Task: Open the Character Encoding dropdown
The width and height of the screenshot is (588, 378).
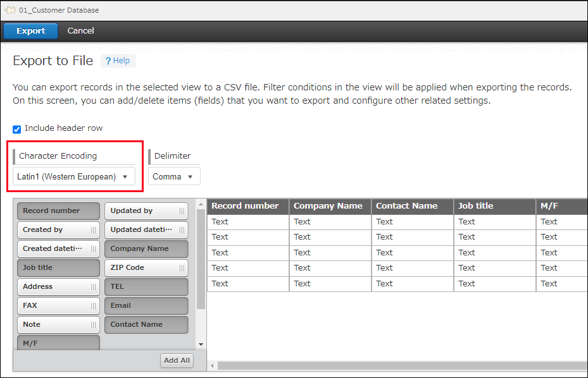Action: (x=73, y=176)
